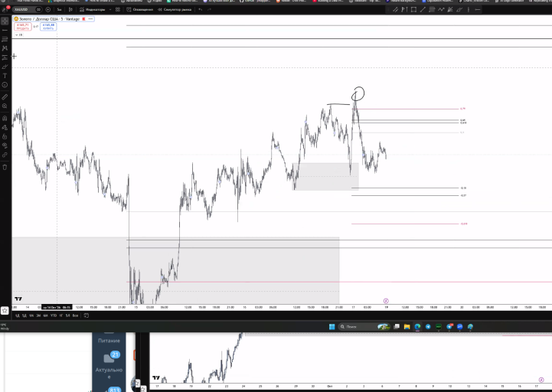Set the YTD date range
Screen dimensions: 552x392
pyautogui.click(x=53, y=315)
